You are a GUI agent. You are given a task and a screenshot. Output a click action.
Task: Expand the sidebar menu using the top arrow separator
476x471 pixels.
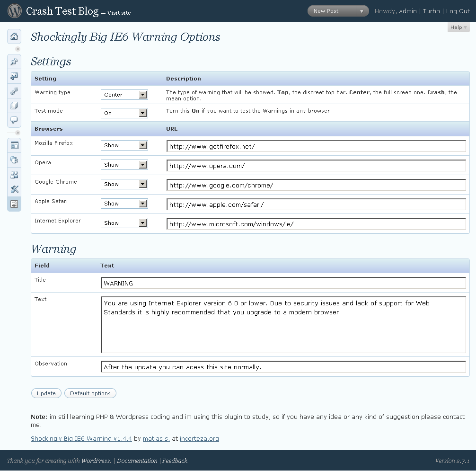click(18, 49)
